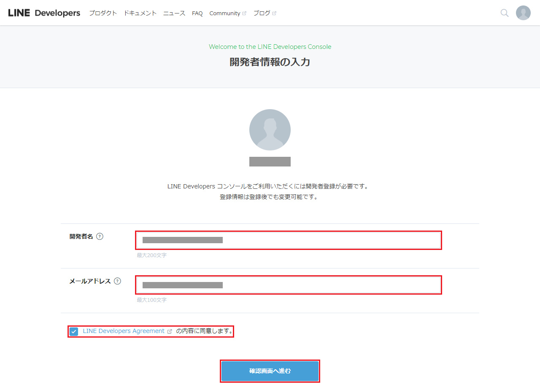Click the 最大100文字 hint text
Screen dimensions: 540x392
click(151, 300)
